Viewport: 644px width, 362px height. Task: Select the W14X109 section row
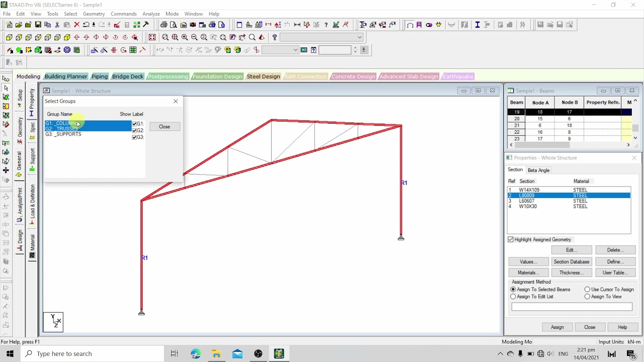[569, 190]
